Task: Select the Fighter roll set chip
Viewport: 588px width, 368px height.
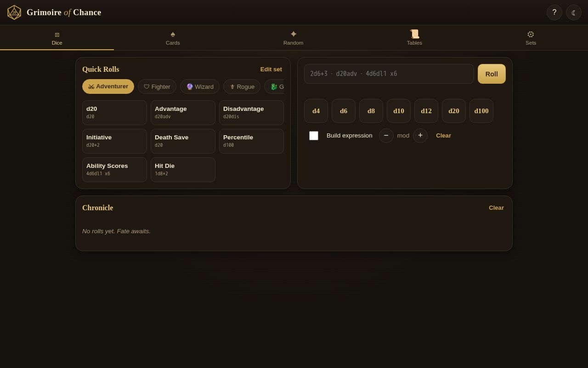Action: click(157, 86)
